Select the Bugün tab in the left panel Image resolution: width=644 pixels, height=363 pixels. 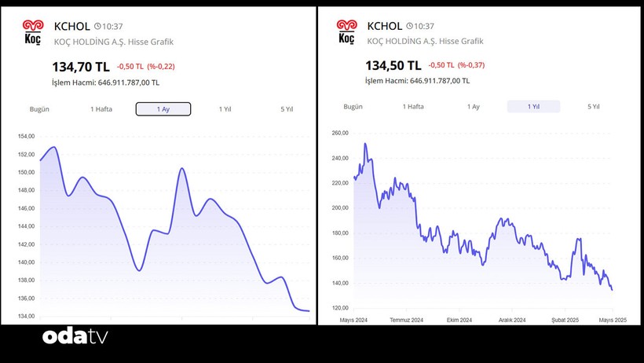[39, 109]
